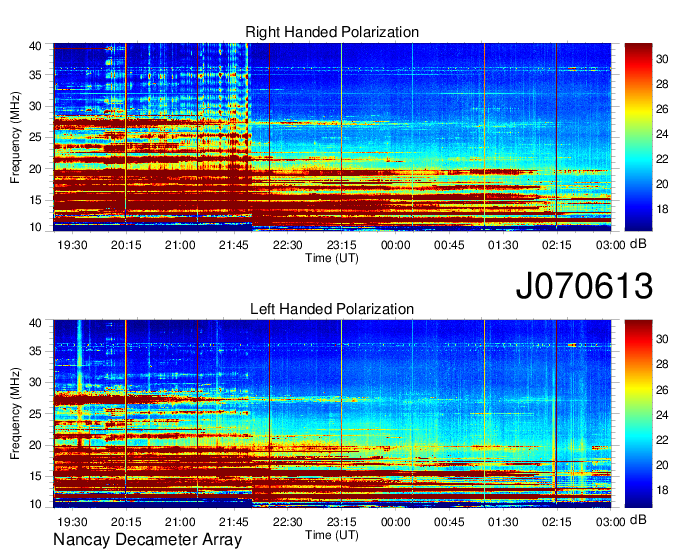This screenshot has height=552, width=680.
Task: Click the 20 dB label on Left Handed color bar
Action: point(662,465)
